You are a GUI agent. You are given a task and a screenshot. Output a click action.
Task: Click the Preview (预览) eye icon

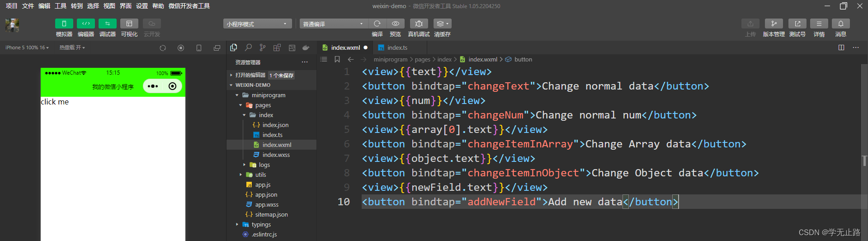(395, 24)
